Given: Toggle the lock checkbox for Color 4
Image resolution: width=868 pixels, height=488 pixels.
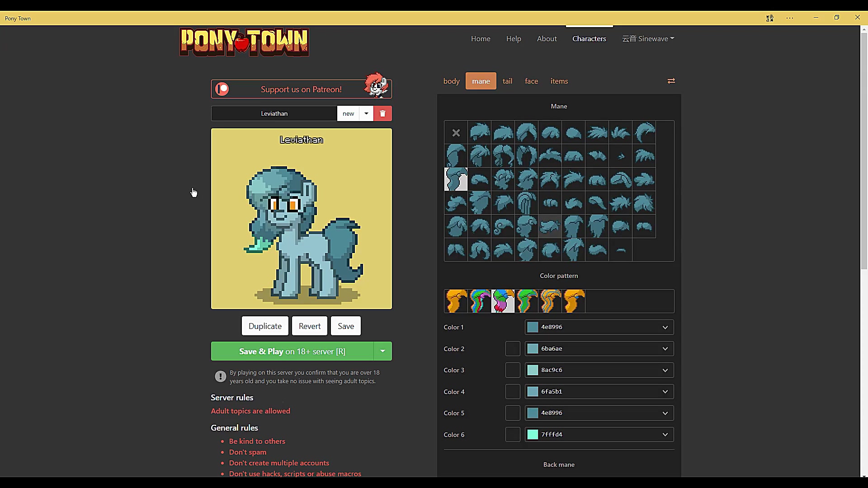Looking at the screenshot, I should pyautogui.click(x=513, y=392).
